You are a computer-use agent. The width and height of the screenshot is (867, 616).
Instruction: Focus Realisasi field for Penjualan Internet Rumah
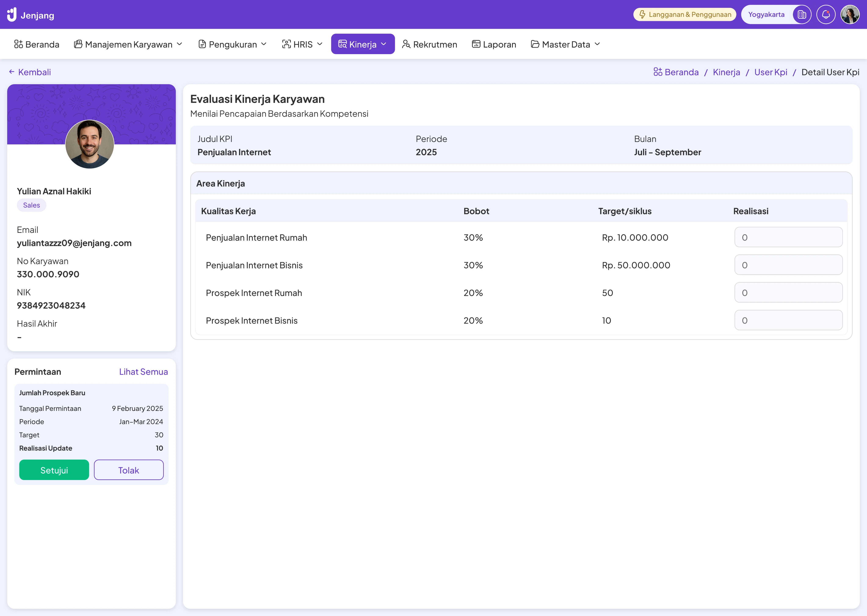click(x=788, y=237)
